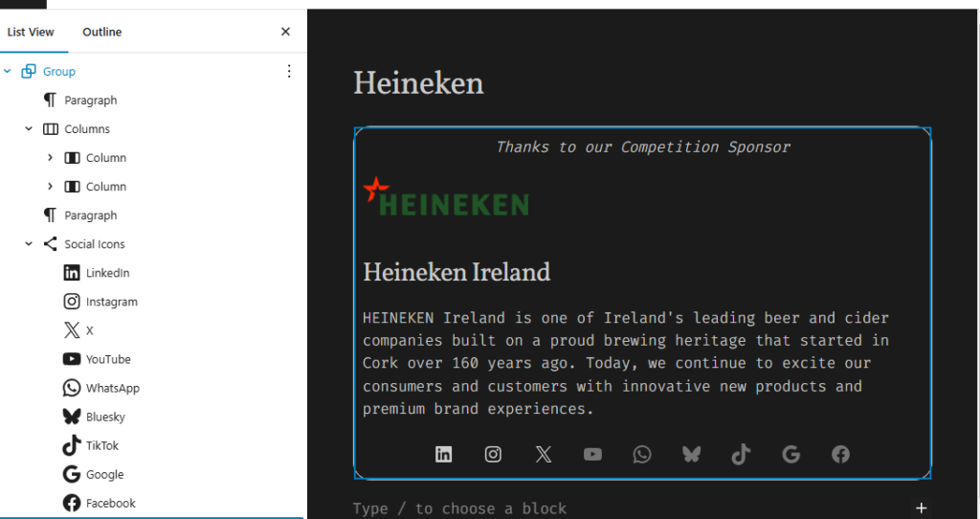The width and height of the screenshot is (980, 519).
Task: Select Bluesky icon in list view
Action: [72, 417]
